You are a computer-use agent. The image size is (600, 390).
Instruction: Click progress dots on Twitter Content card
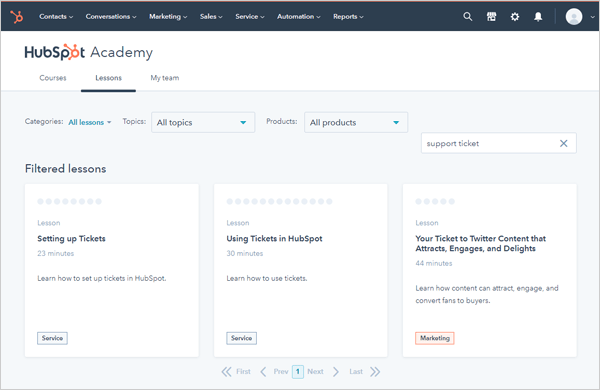[x=435, y=201]
